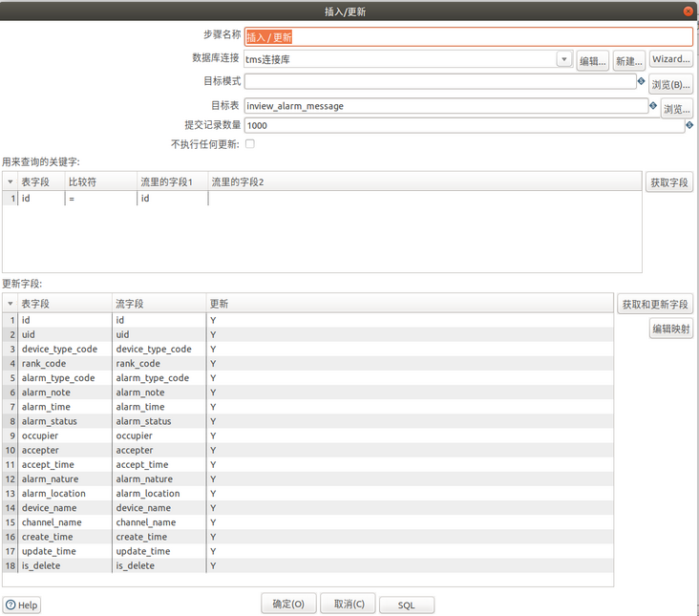Click 浏览... next to the 目标表 field
699x616 pixels.
676,108
